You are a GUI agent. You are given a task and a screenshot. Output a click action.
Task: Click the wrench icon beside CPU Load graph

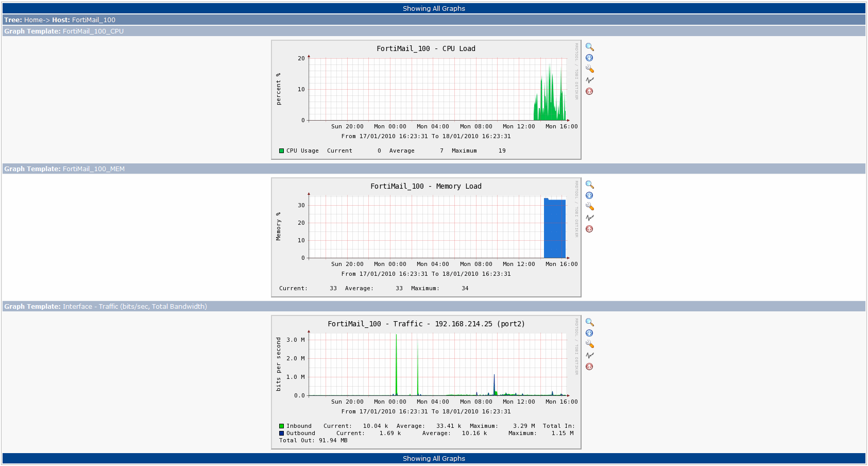point(590,69)
